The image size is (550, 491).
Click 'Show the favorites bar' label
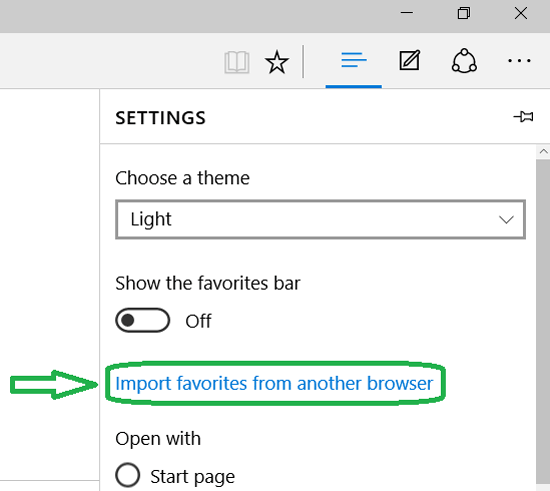[208, 283]
